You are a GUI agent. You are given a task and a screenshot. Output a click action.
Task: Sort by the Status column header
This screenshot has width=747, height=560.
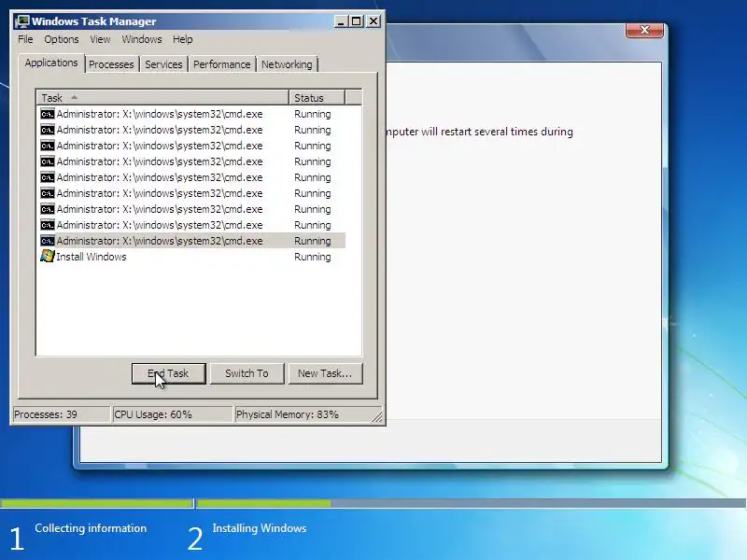click(x=317, y=98)
